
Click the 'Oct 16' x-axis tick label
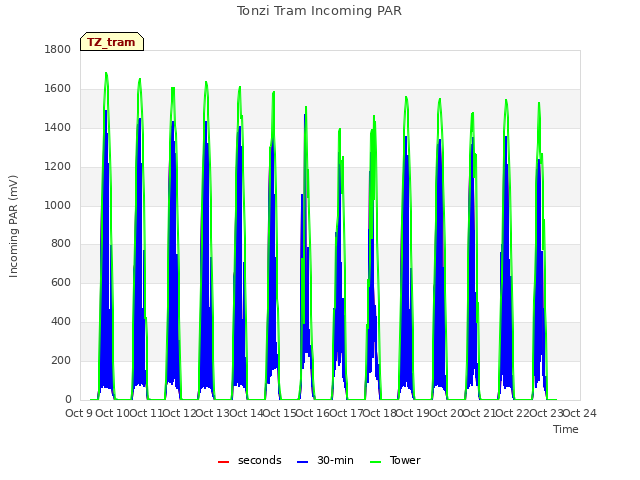(313, 413)
